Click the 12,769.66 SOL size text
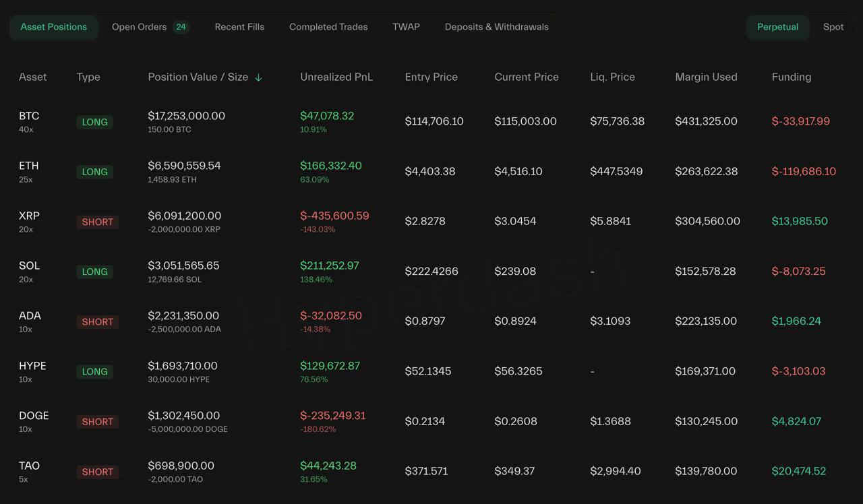 tap(175, 280)
